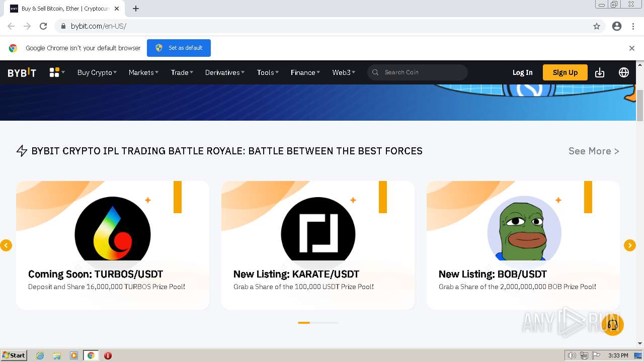Click the Log In link
644x362 pixels.
tap(522, 72)
